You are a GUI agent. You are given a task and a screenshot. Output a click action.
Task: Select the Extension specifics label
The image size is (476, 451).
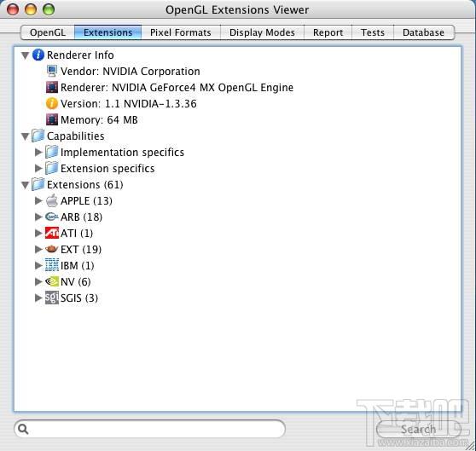[x=107, y=168]
